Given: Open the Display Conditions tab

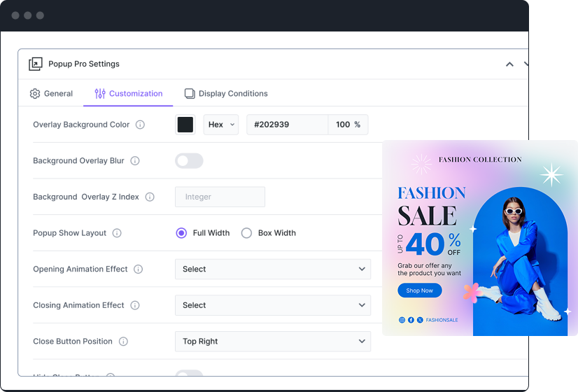Looking at the screenshot, I should click(x=226, y=94).
